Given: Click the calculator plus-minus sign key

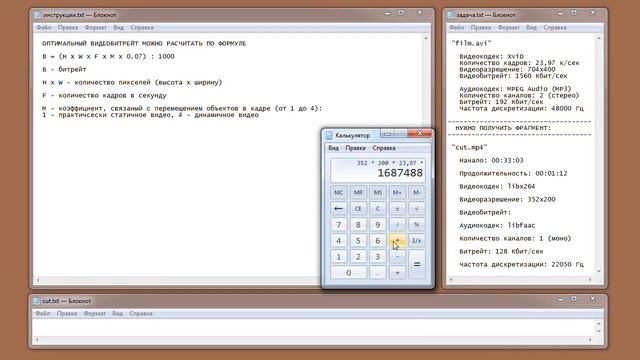Looking at the screenshot, I should (397, 209).
